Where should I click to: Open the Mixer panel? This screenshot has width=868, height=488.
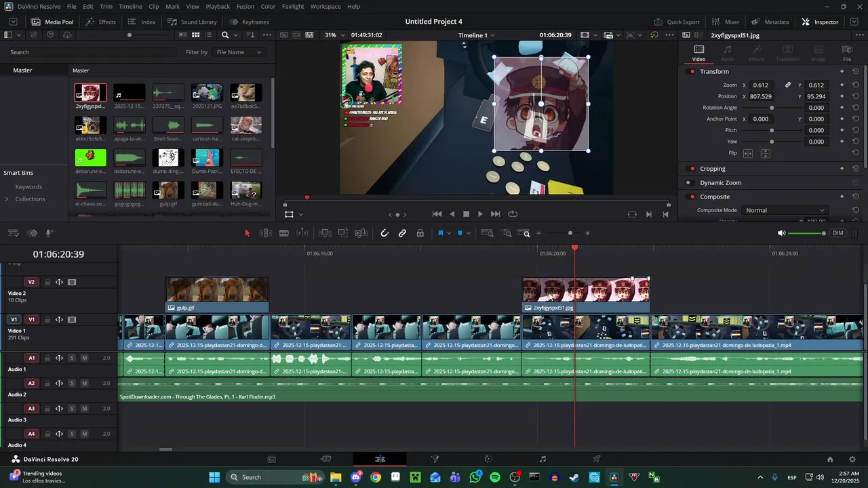pyautogui.click(x=726, y=22)
